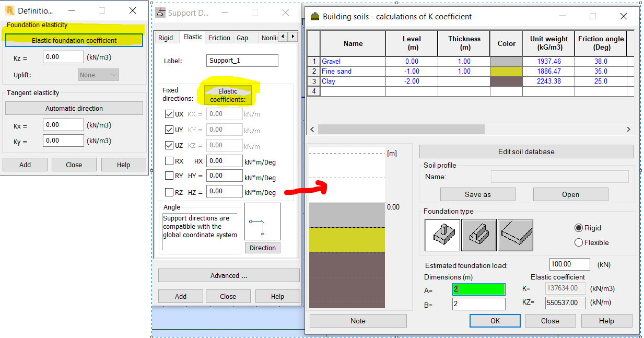This screenshot has height=338, width=644.
Task: Enable the RX fixed direction checkbox
Action: pyautogui.click(x=168, y=160)
